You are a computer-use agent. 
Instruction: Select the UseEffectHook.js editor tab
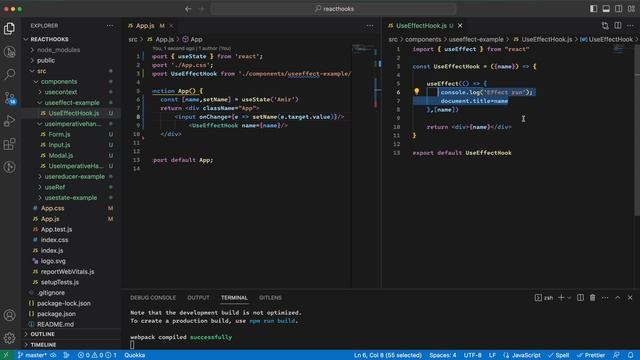coord(421,26)
